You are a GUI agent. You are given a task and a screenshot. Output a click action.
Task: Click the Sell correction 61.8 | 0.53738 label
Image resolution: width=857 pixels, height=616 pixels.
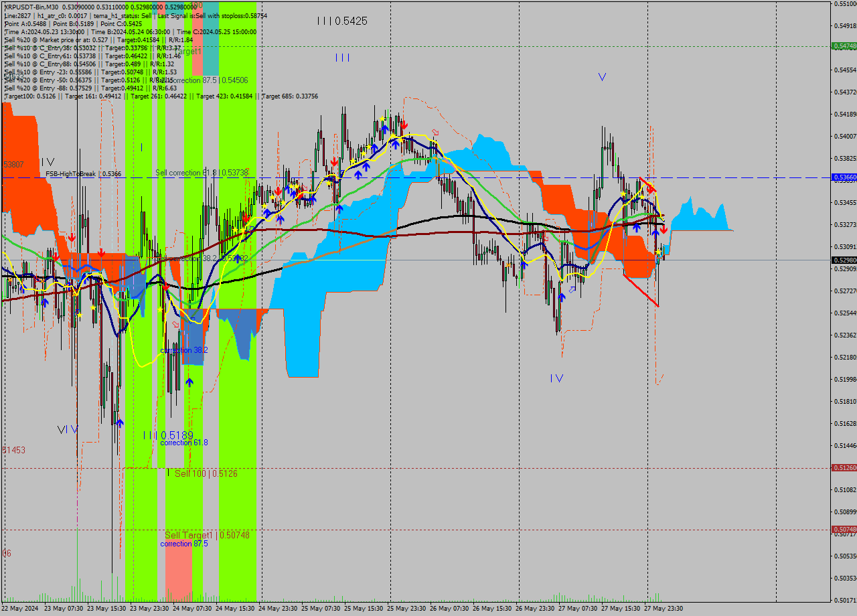(202, 173)
